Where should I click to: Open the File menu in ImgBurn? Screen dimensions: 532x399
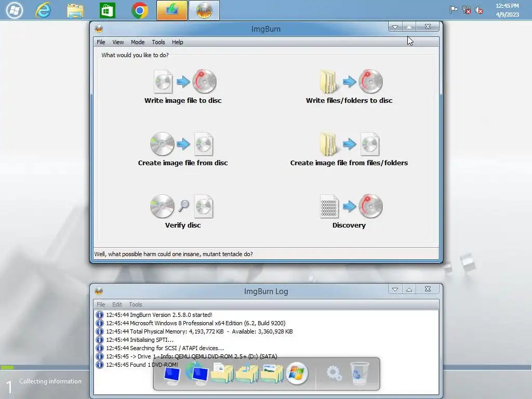[x=101, y=42]
